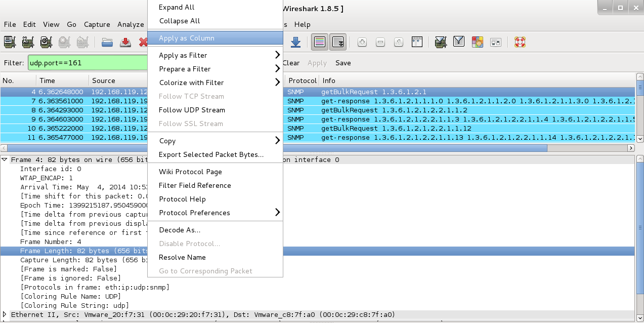The height and width of the screenshot is (323, 644).
Task: Expand the Ethernet II tree node
Action: pyautogui.click(x=5, y=314)
